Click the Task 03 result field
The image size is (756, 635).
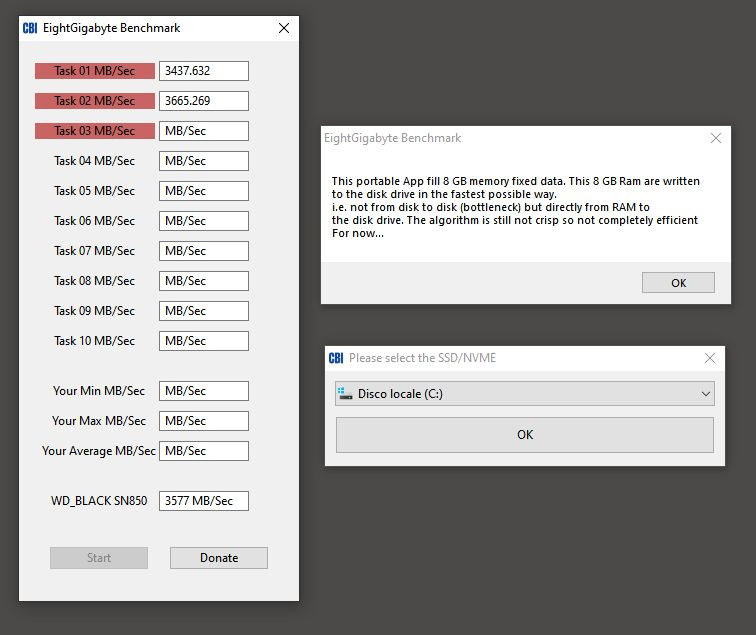(204, 131)
